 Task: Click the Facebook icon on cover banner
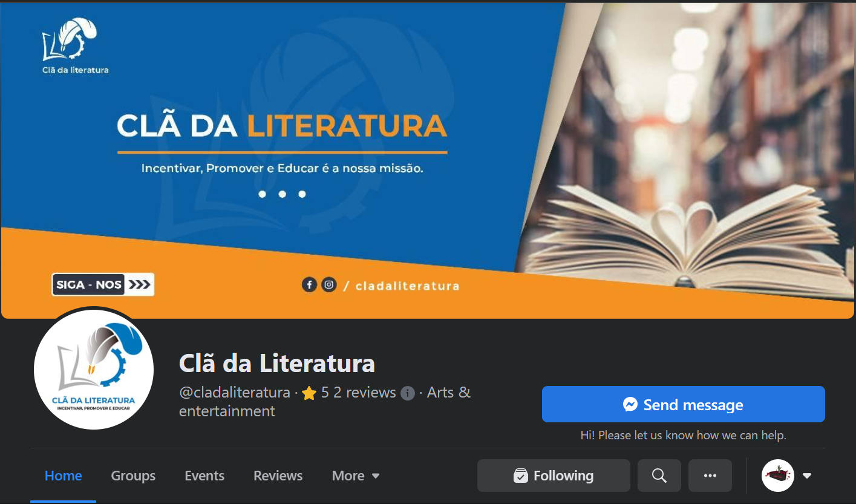pyautogui.click(x=309, y=284)
